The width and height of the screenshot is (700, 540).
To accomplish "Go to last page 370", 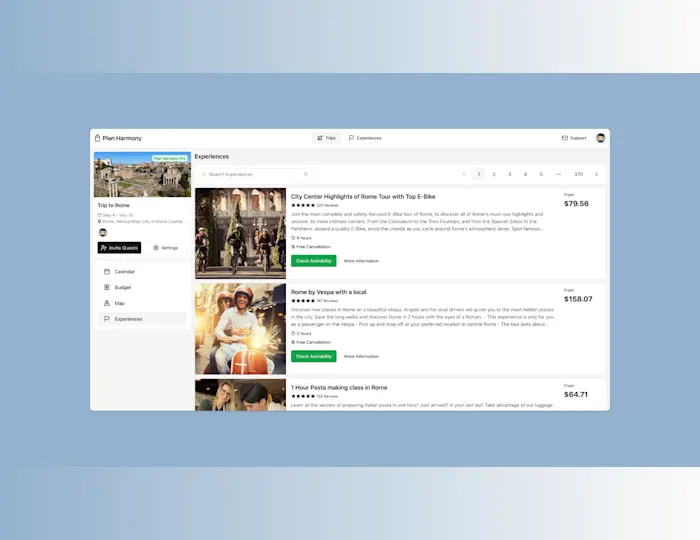I will [578, 174].
